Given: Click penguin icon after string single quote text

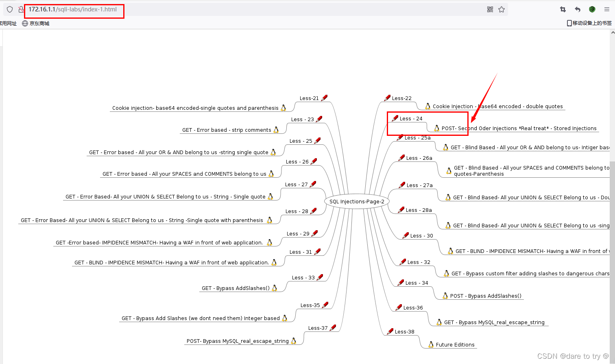Looking at the screenshot, I should click(273, 152).
